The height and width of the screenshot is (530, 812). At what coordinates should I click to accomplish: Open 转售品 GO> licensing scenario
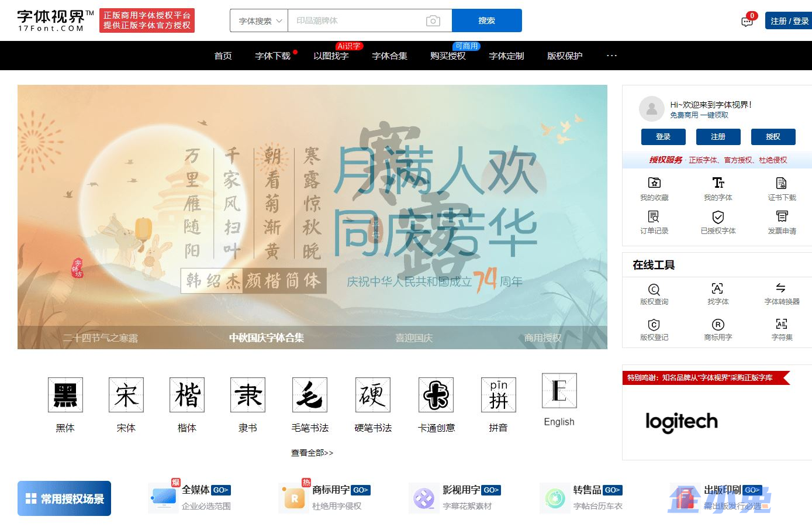click(x=582, y=497)
